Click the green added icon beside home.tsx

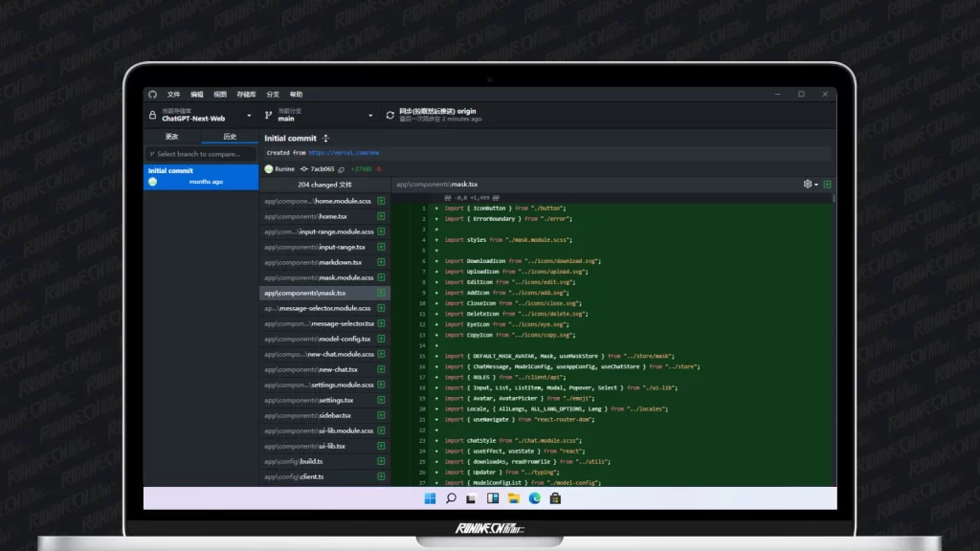pyautogui.click(x=381, y=216)
